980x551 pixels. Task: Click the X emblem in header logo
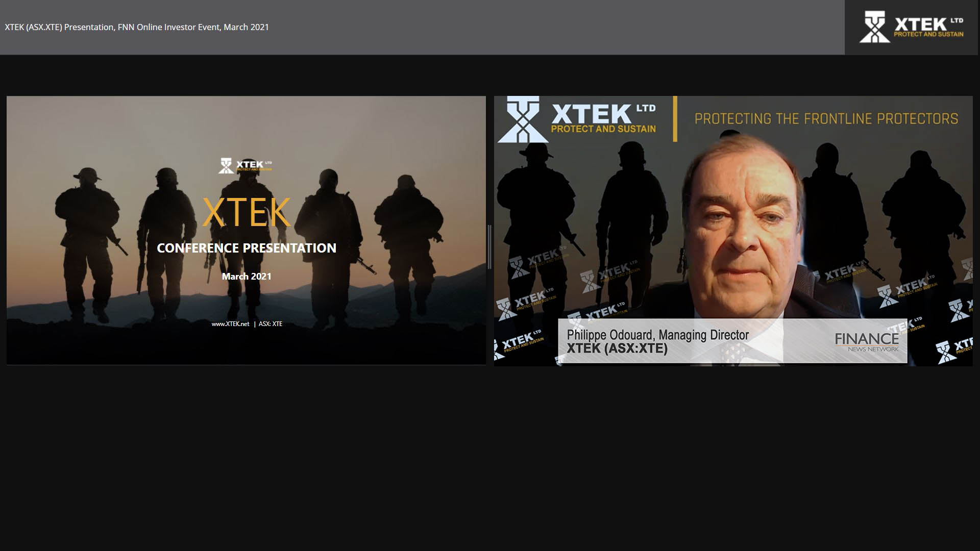(874, 27)
